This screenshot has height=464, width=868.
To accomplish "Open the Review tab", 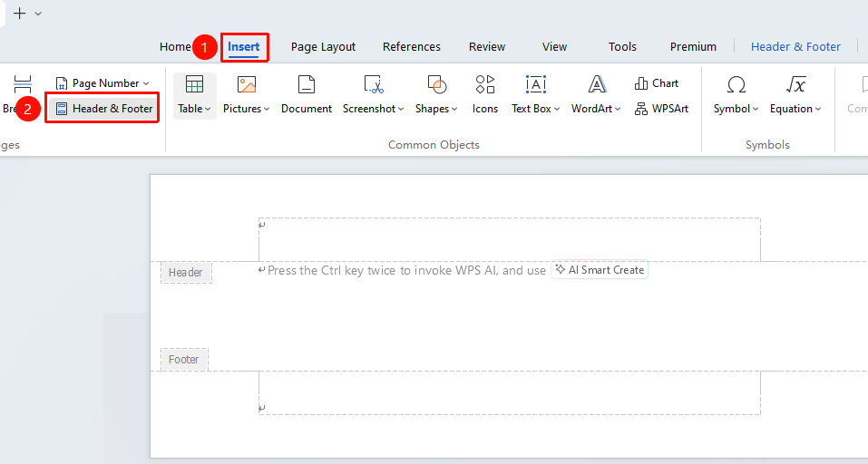I will (x=486, y=47).
